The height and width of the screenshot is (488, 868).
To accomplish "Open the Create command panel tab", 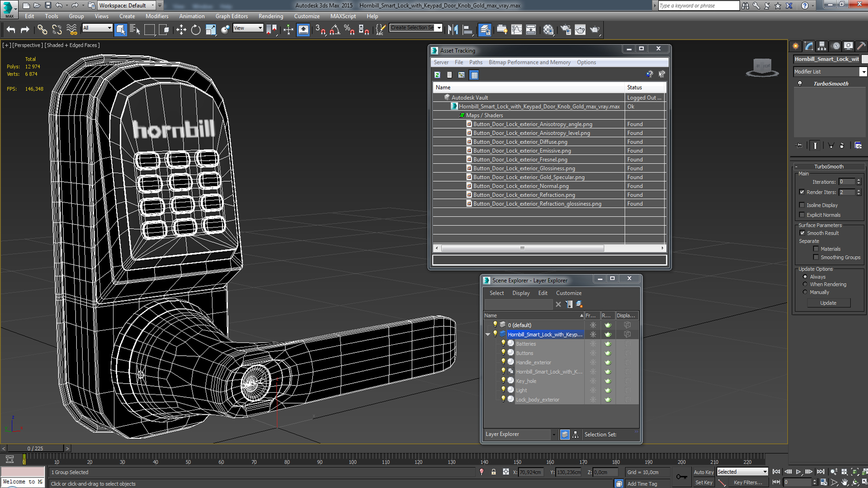I will click(796, 46).
